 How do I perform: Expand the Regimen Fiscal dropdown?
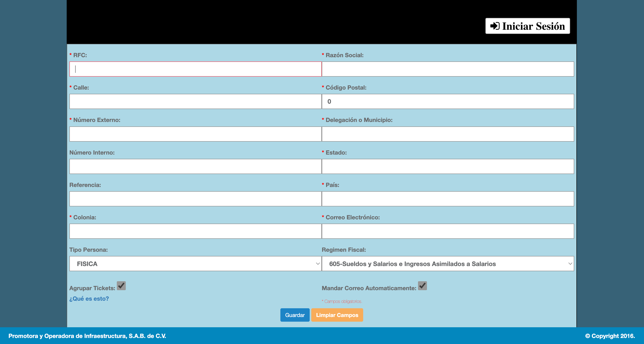(448, 264)
